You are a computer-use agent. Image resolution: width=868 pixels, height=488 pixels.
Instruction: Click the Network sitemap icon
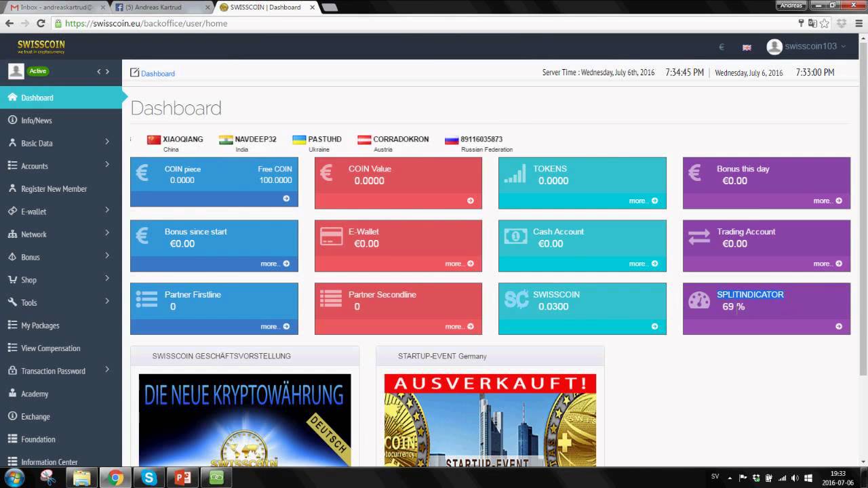coord(12,234)
